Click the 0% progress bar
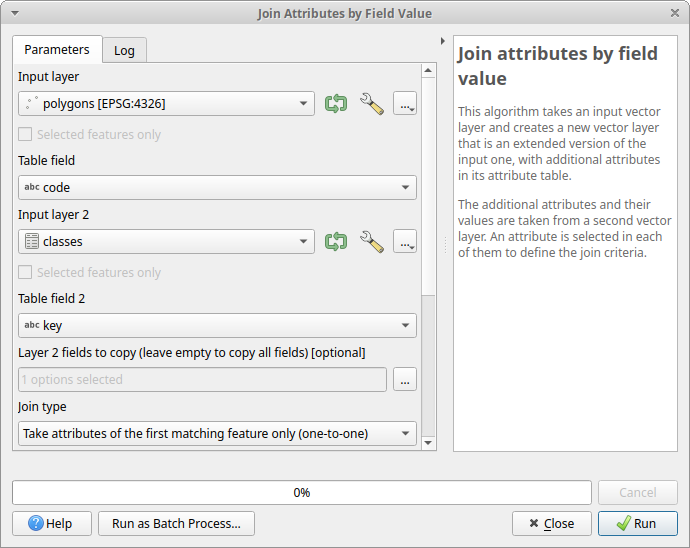Viewport: 690px width, 548px height. pyautogui.click(x=301, y=492)
